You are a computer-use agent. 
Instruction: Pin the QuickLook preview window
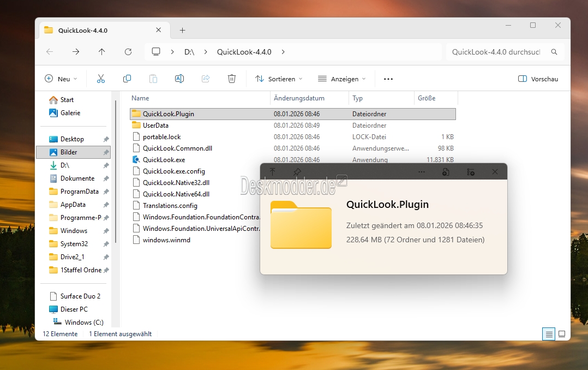(x=297, y=172)
